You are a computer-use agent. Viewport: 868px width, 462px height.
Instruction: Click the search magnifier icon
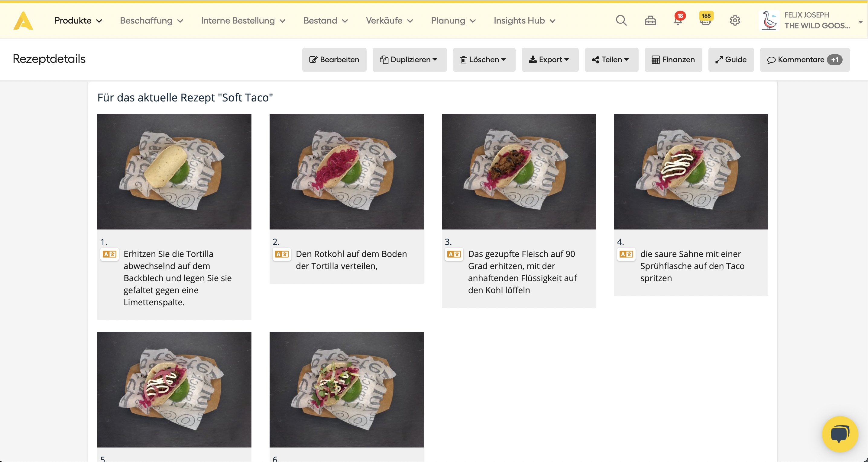click(621, 21)
